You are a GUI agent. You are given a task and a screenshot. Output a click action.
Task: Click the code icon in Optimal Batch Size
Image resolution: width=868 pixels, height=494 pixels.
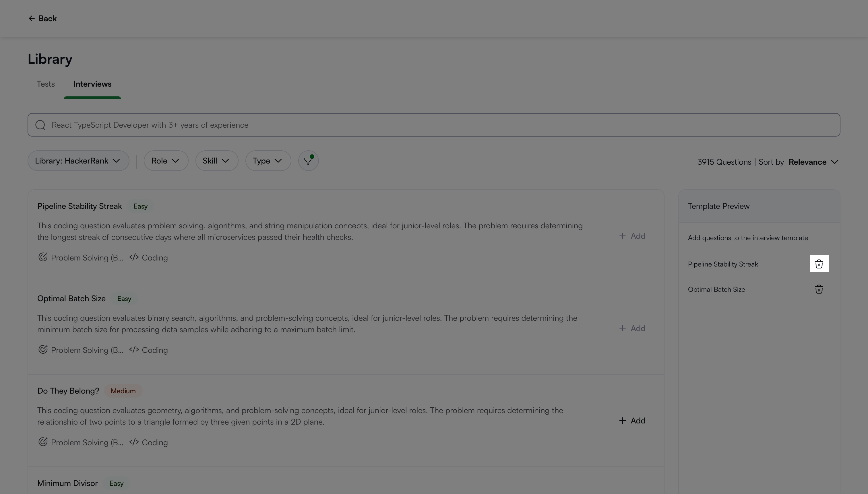[x=134, y=349]
